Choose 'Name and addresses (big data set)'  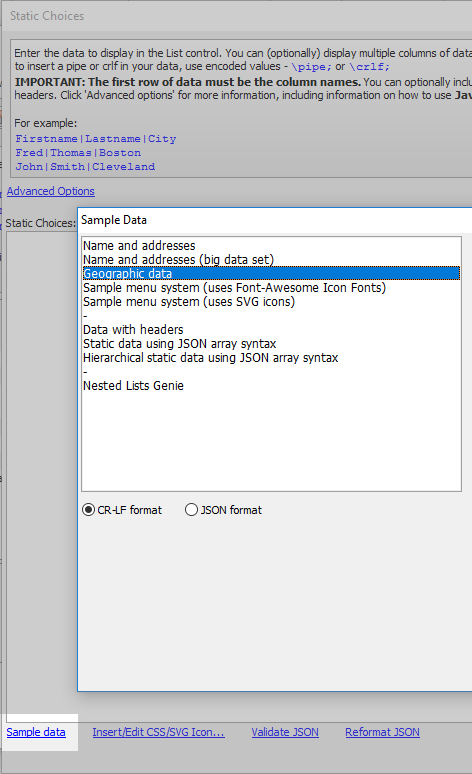click(x=271, y=259)
